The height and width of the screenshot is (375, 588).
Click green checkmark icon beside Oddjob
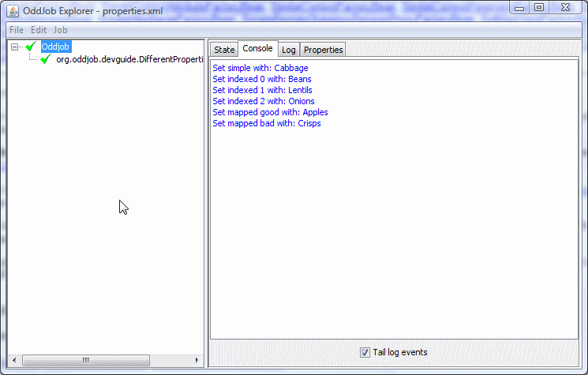tap(31, 47)
